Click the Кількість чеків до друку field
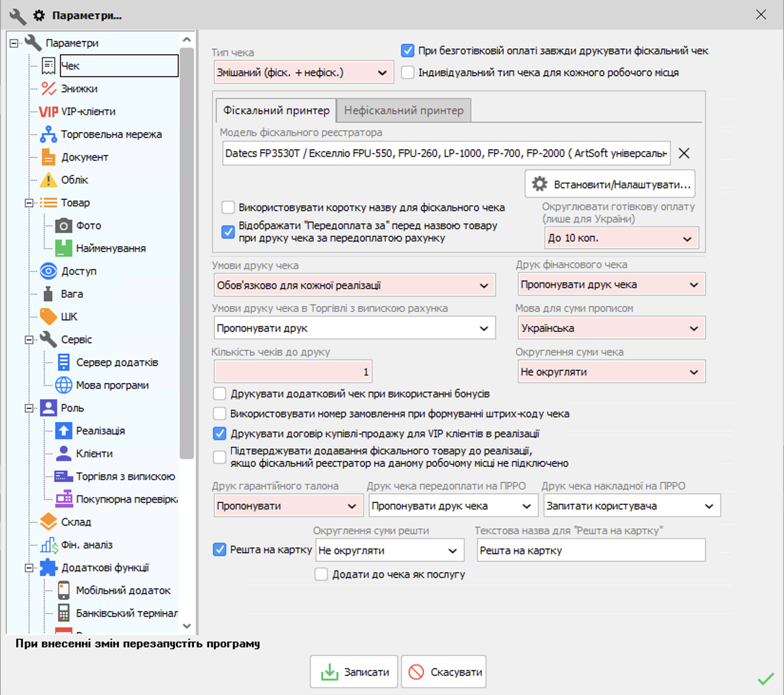The height and width of the screenshot is (695, 784). [x=293, y=372]
